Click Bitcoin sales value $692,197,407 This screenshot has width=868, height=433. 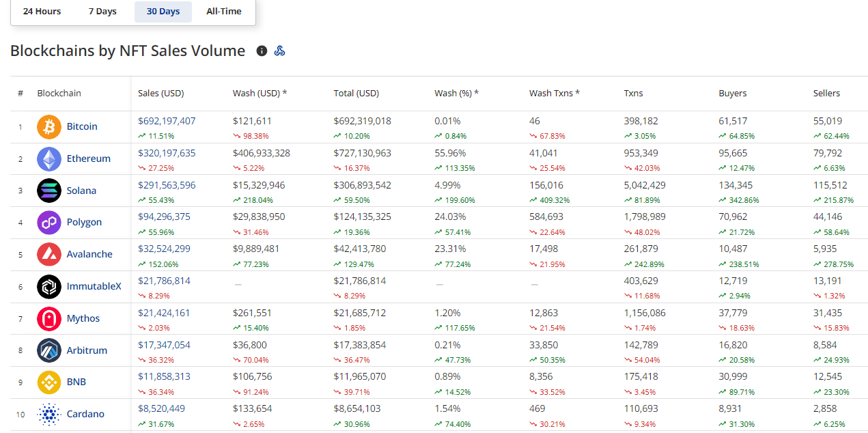pos(167,121)
